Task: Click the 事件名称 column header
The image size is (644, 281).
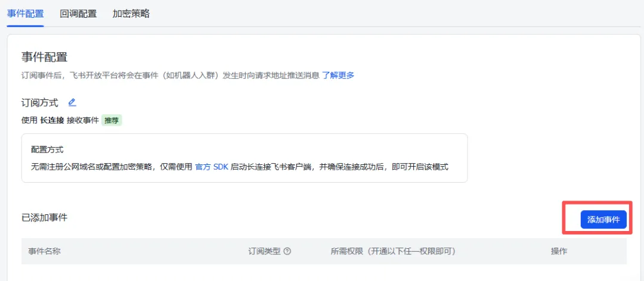Action: coord(44,251)
